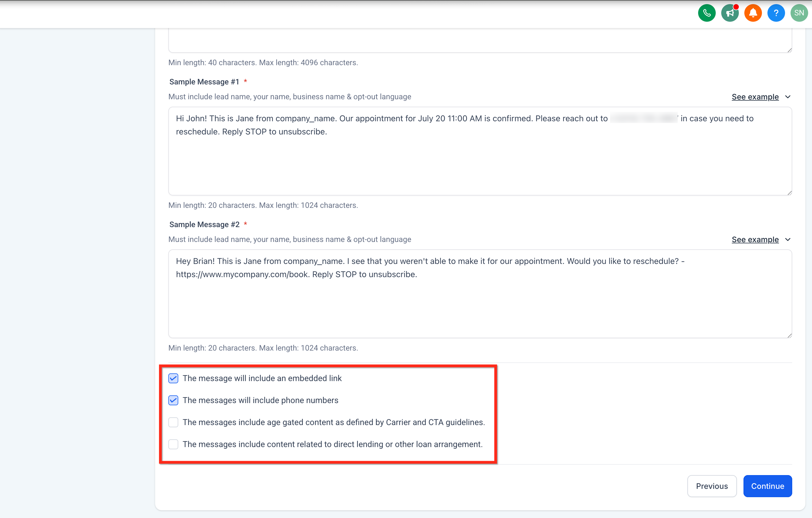
Task: Go back with the Previous button
Action: [x=712, y=486]
